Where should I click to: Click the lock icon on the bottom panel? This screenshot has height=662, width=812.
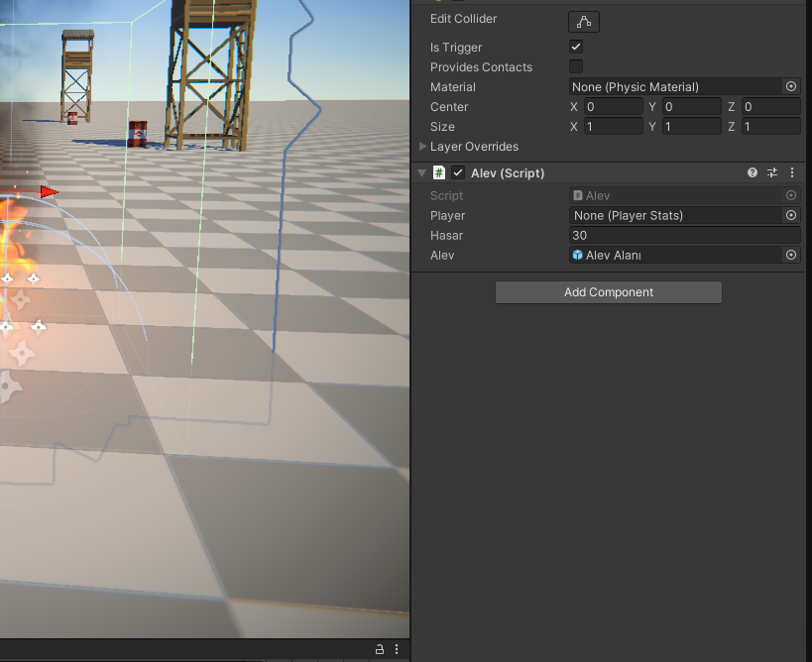click(x=380, y=650)
